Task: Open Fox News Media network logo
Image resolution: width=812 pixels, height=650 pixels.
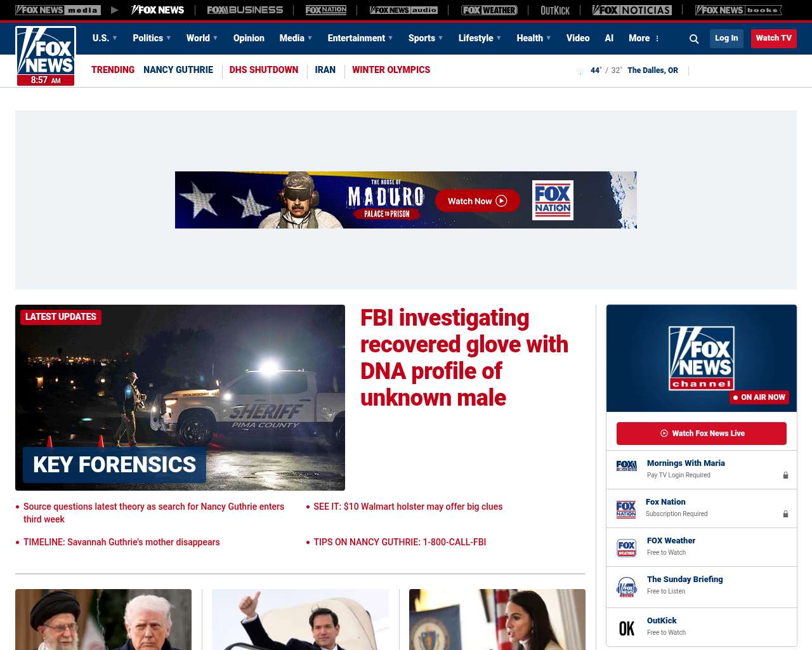Action: pyautogui.click(x=58, y=10)
